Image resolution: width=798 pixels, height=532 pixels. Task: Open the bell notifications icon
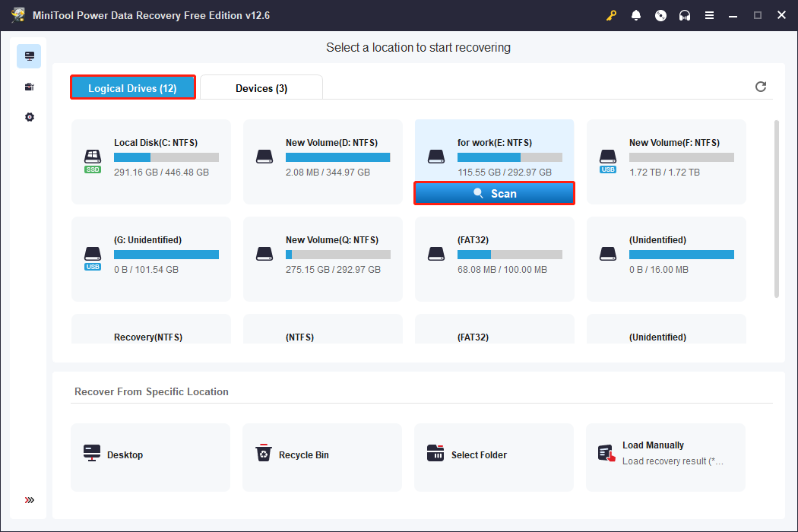[636, 15]
